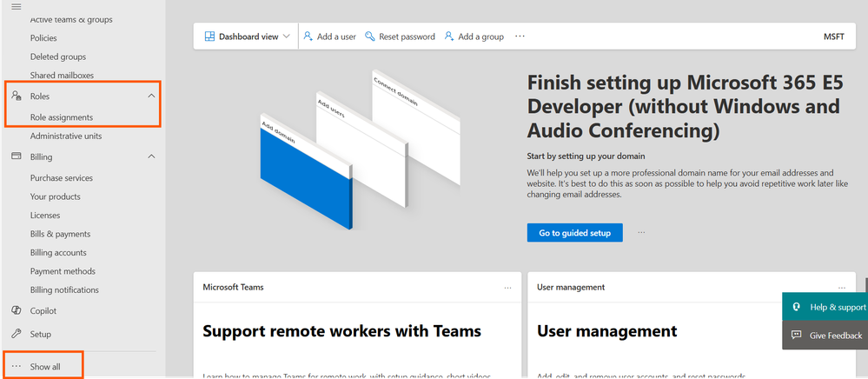Viewport: 868px width, 379px height.
Task: Click the Give Feedback button
Action: pos(825,336)
